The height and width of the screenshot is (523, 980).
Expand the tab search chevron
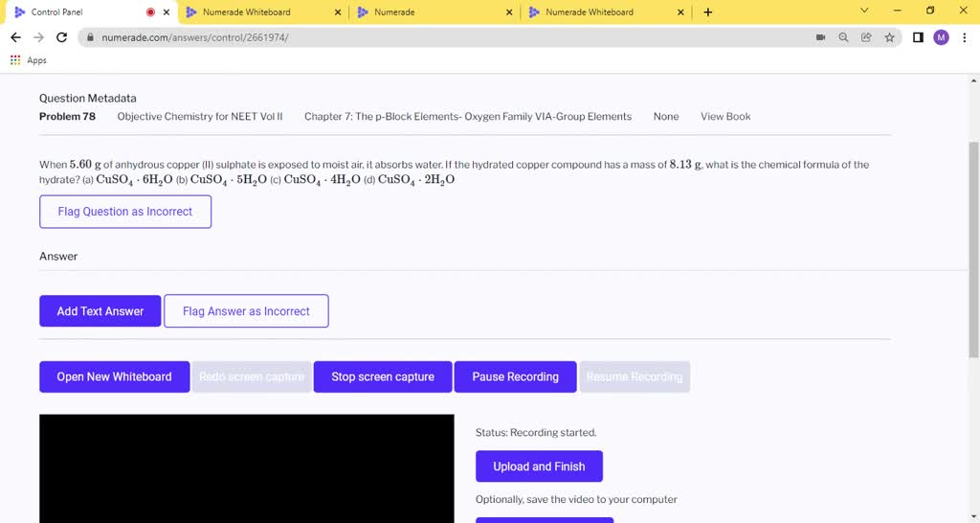[865, 11]
